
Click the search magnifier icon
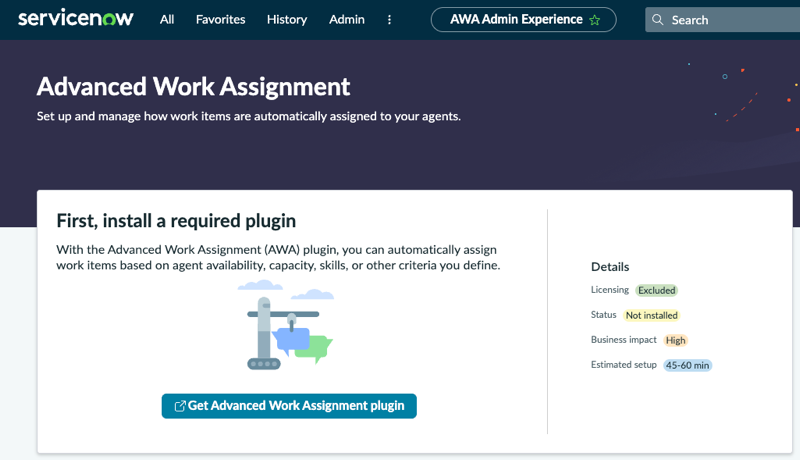[x=658, y=20]
